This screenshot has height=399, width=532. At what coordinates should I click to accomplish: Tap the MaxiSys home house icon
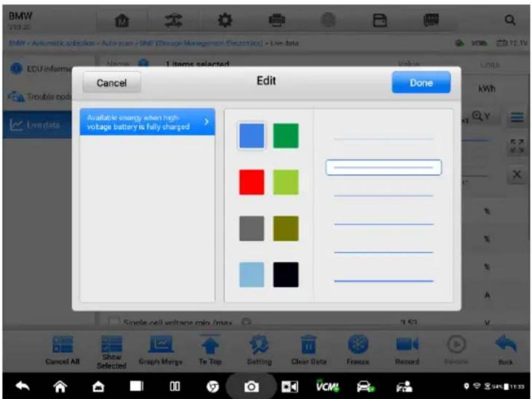pos(98,386)
